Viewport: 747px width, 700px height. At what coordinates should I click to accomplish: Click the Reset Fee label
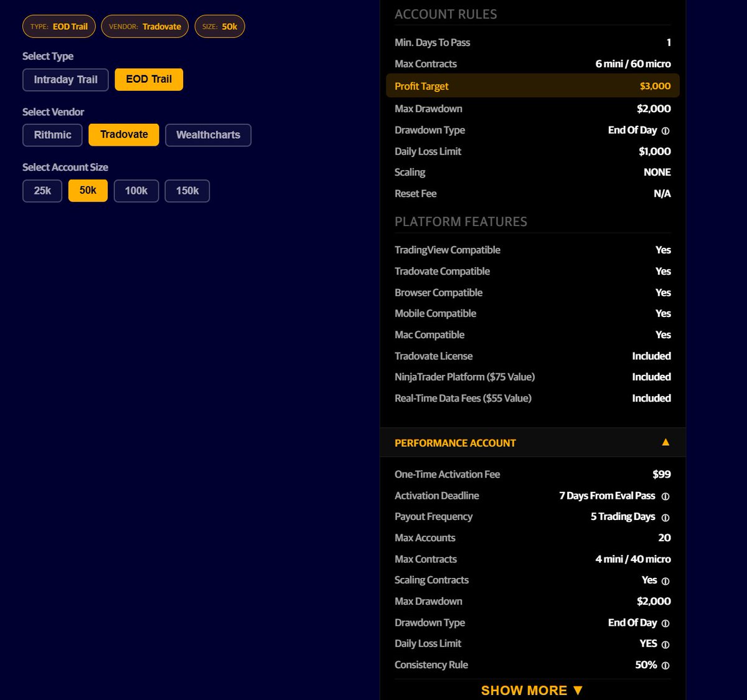(x=415, y=194)
